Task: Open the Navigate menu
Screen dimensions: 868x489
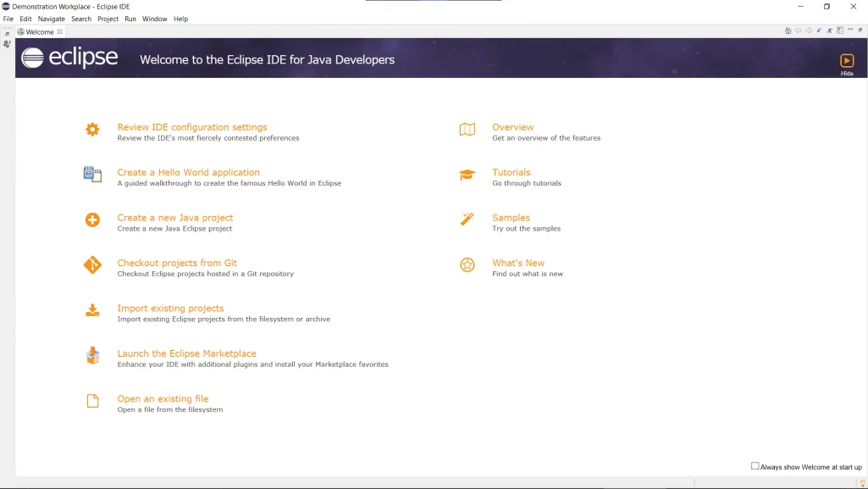Action: click(52, 19)
